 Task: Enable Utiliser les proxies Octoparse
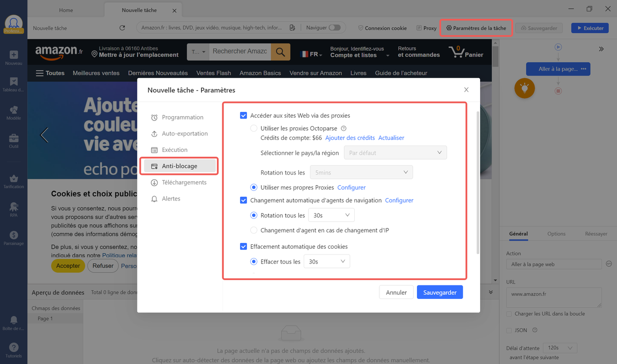pyautogui.click(x=254, y=128)
